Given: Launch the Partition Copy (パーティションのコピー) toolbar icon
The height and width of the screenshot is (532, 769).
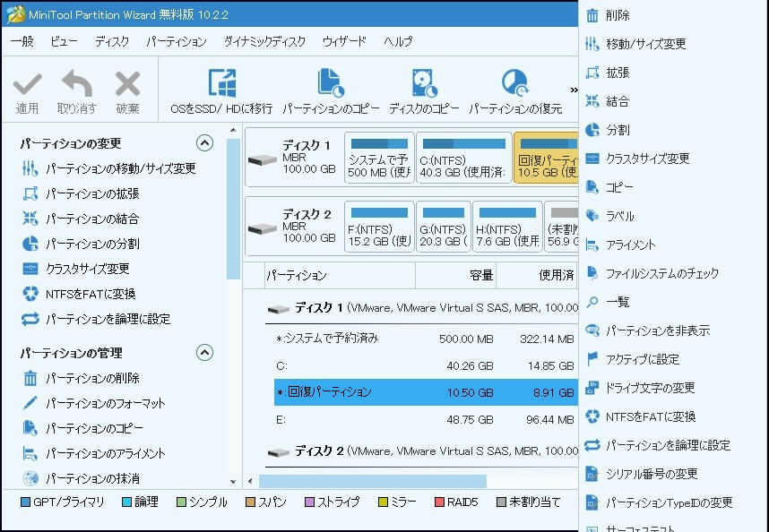Looking at the screenshot, I should [x=331, y=91].
